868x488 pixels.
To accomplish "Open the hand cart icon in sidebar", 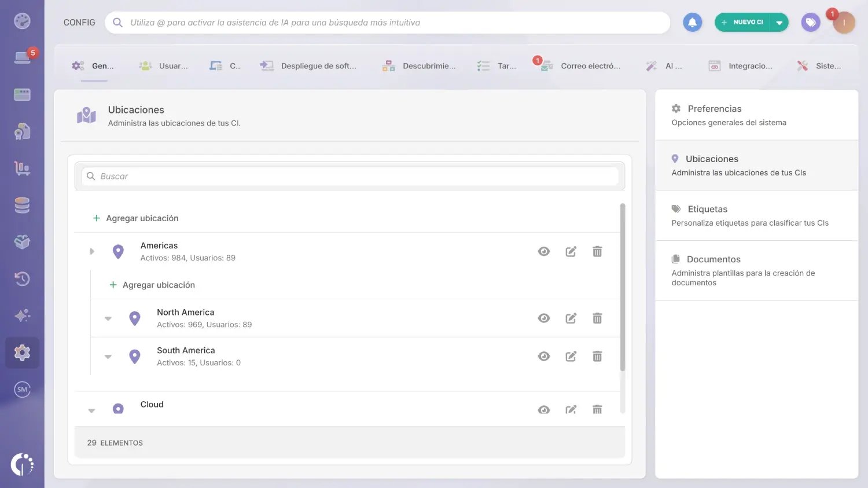I will pyautogui.click(x=22, y=168).
